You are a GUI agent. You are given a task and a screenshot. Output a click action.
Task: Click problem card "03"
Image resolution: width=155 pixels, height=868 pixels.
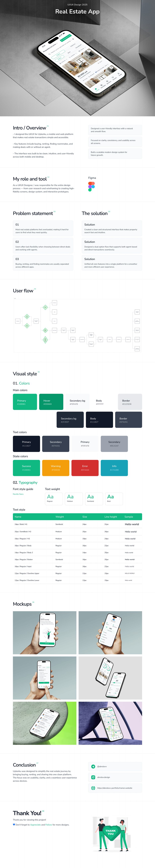(43, 263)
